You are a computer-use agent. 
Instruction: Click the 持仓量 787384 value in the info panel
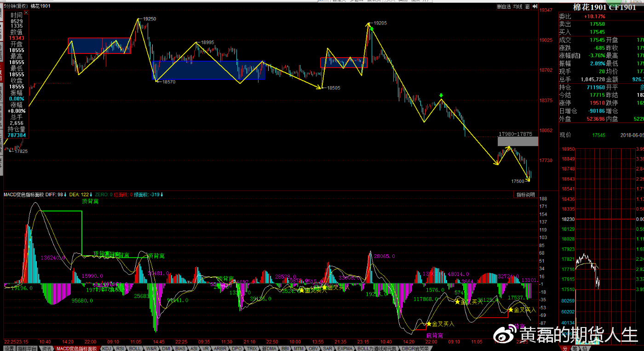point(17,135)
